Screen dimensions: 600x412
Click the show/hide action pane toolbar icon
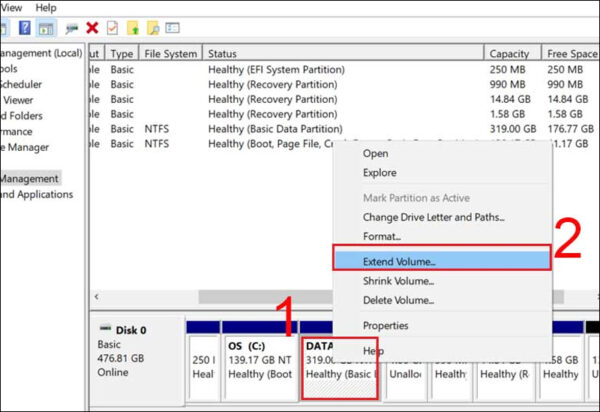(46, 29)
